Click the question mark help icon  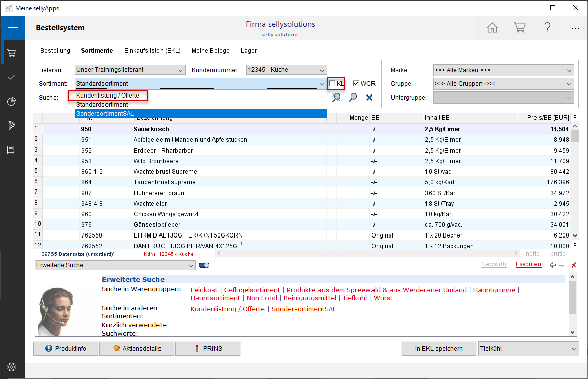[547, 28]
